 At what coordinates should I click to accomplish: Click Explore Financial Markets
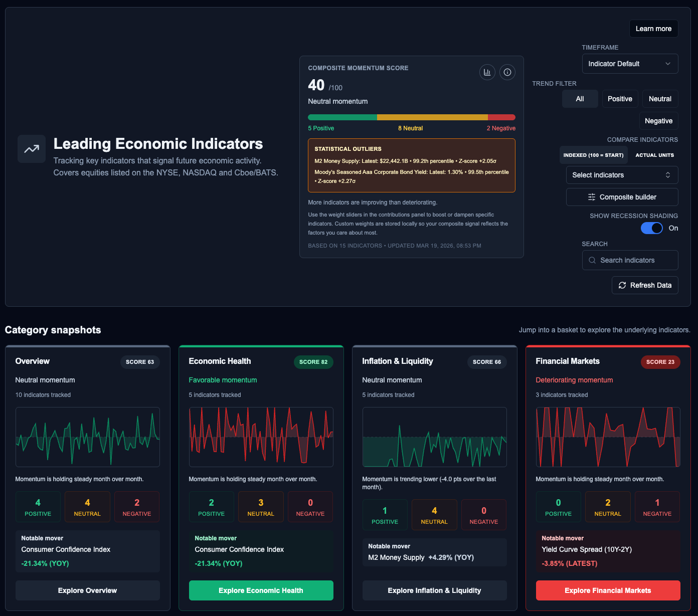pyautogui.click(x=608, y=590)
